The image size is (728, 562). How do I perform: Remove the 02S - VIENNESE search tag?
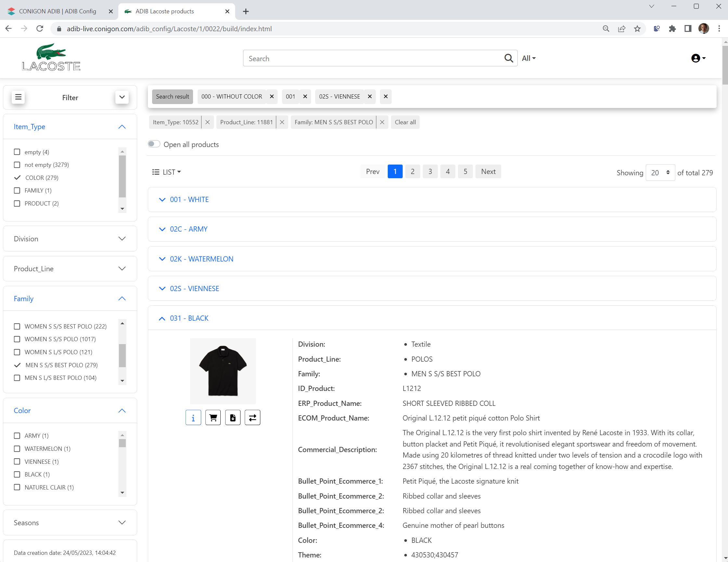point(370,97)
